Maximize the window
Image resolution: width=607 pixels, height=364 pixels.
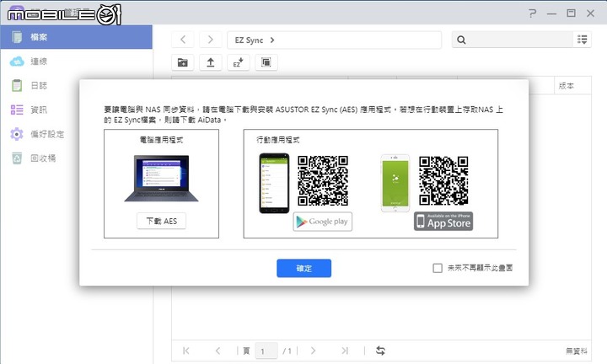click(x=571, y=13)
